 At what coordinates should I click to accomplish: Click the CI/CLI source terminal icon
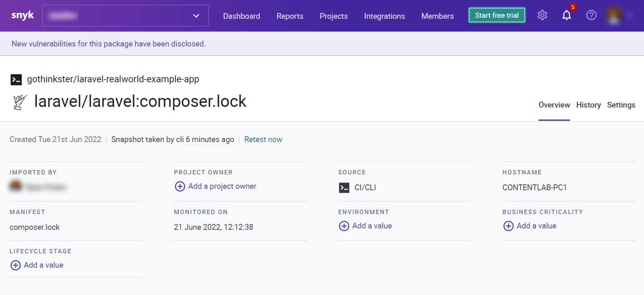344,188
